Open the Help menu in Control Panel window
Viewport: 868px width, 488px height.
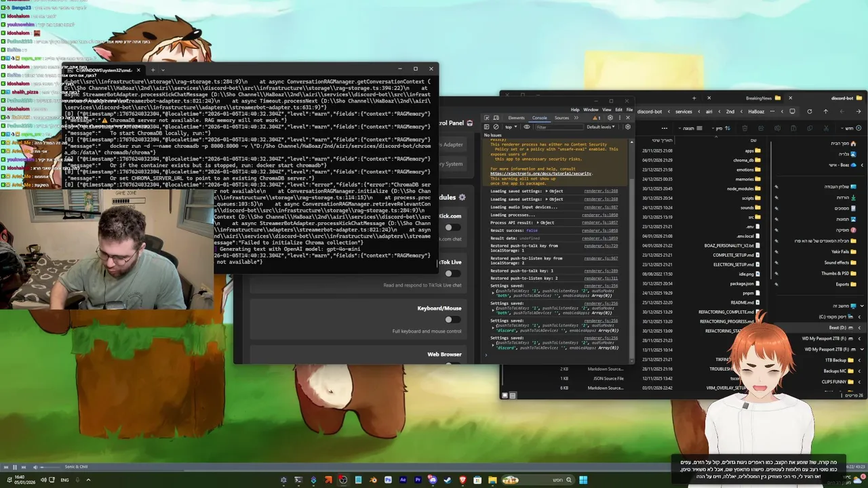[575, 110]
